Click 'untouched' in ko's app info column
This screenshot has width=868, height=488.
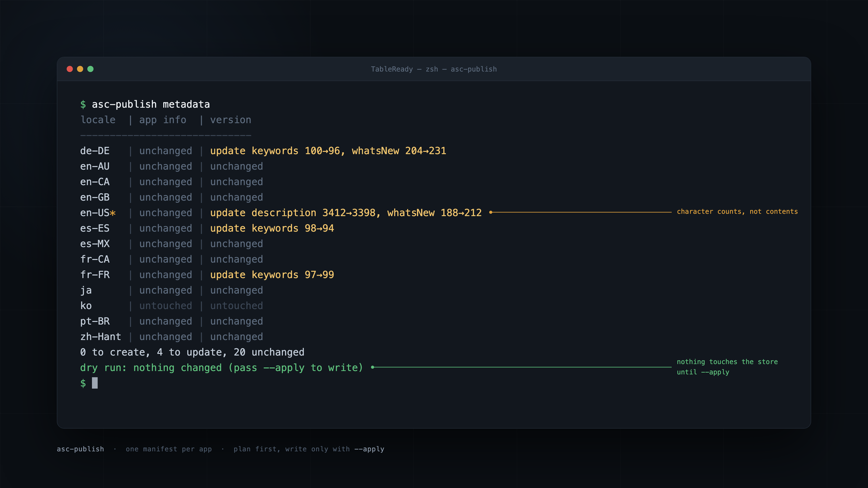point(165,306)
